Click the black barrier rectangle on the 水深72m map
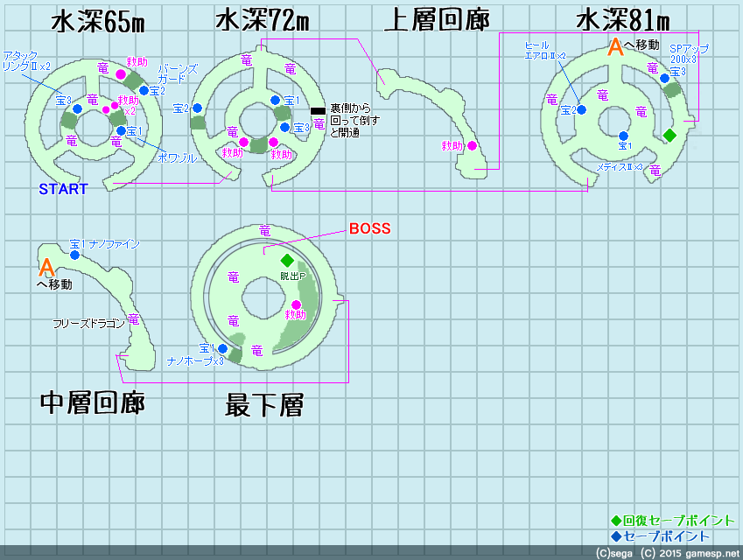The image size is (743, 560). point(318,111)
